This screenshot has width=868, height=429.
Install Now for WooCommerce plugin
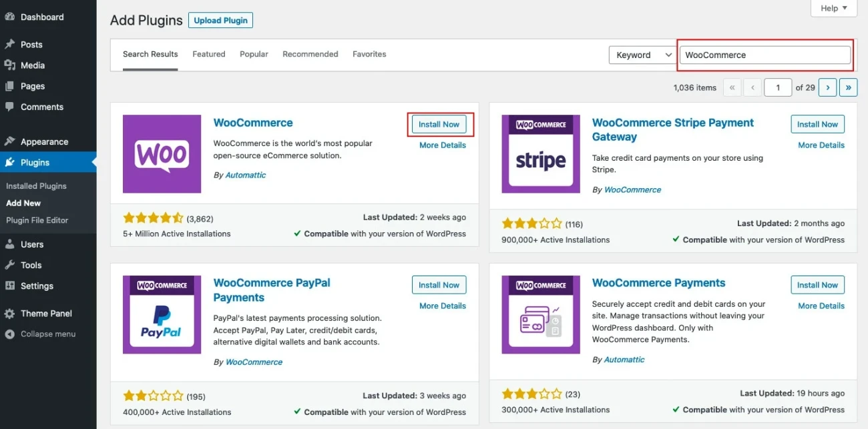(x=439, y=124)
